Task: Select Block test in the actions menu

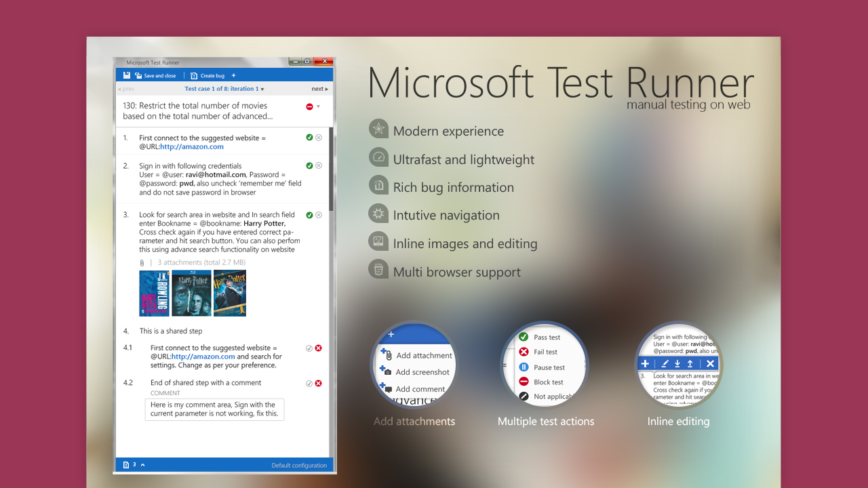Action: [541, 382]
